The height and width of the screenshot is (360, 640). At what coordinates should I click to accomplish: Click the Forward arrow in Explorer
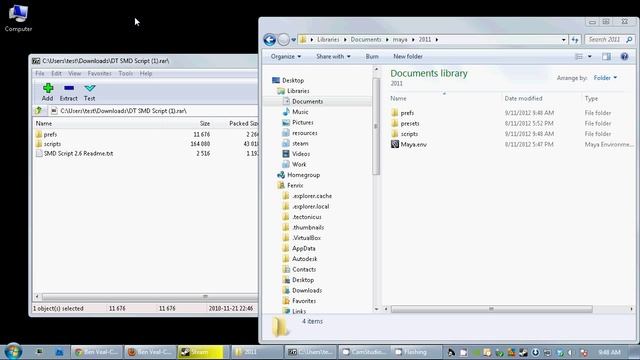283,40
